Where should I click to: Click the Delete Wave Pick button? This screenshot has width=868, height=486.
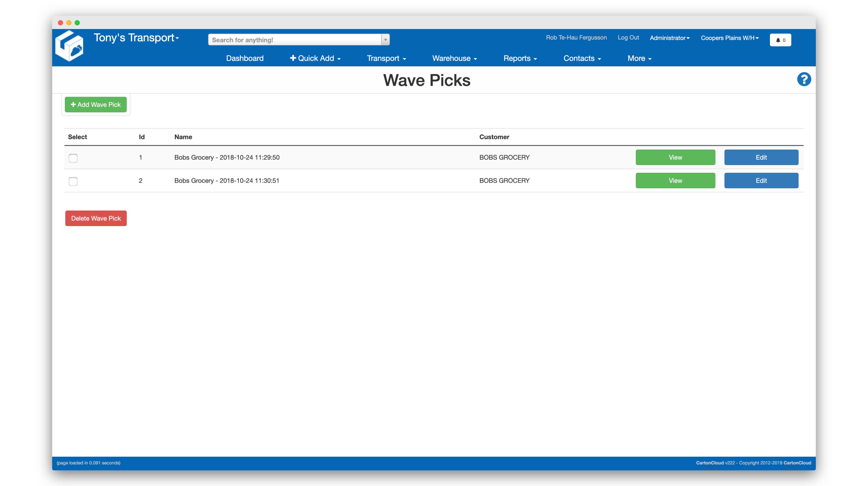point(96,218)
